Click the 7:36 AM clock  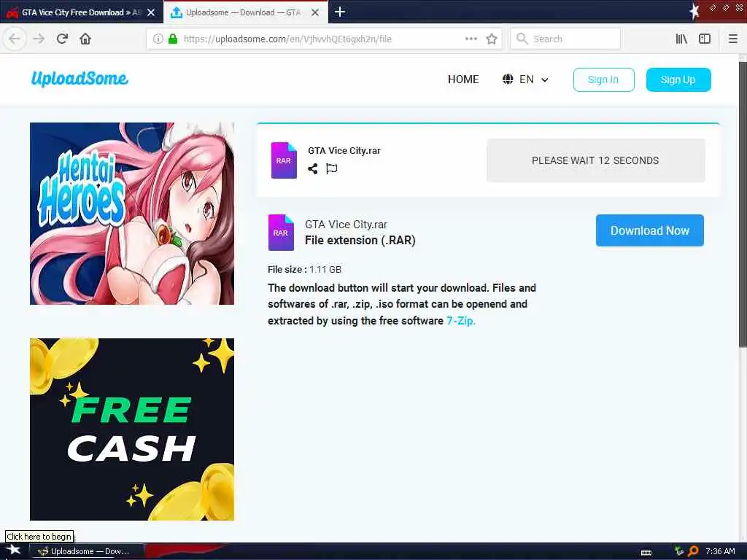click(x=720, y=551)
